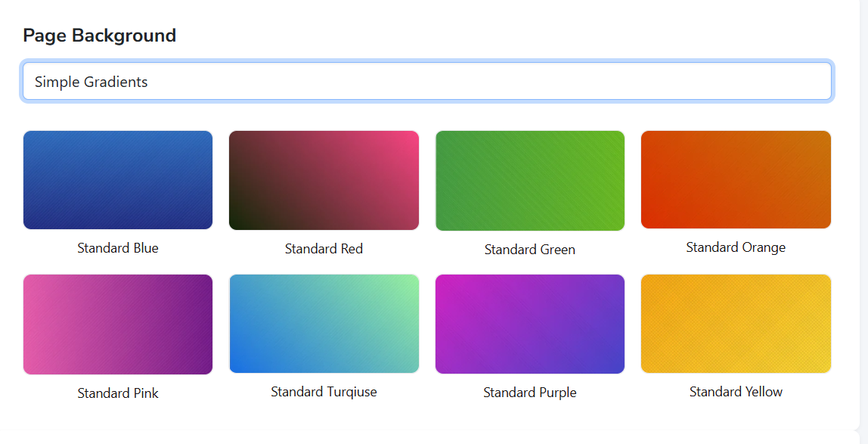Select the Standard Turqiuse gradient swatch
The image size is (868, 444).
tap(324, 324)
